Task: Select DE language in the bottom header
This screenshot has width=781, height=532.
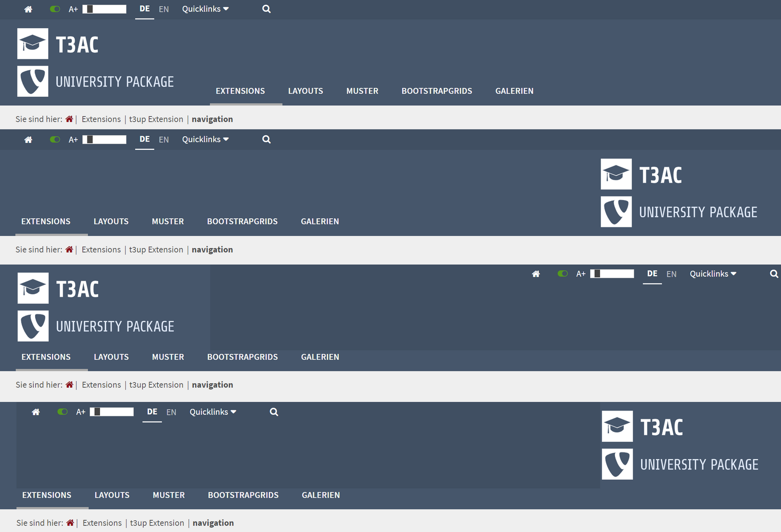Action: [152, 412]
